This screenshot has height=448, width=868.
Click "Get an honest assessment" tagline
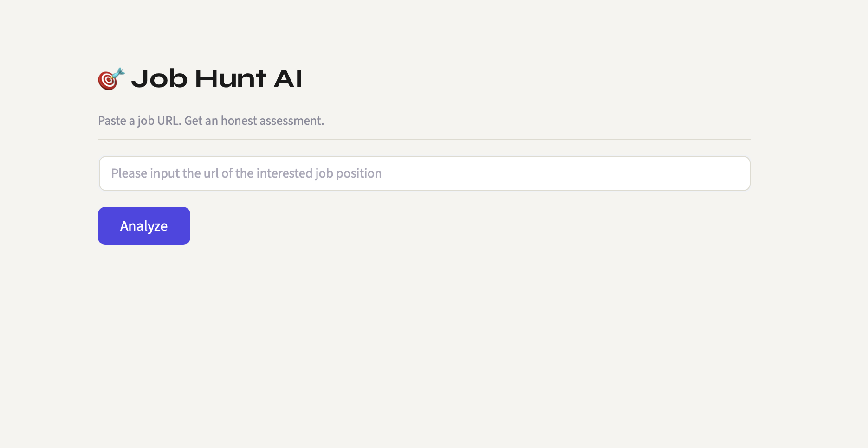(254, 121)
